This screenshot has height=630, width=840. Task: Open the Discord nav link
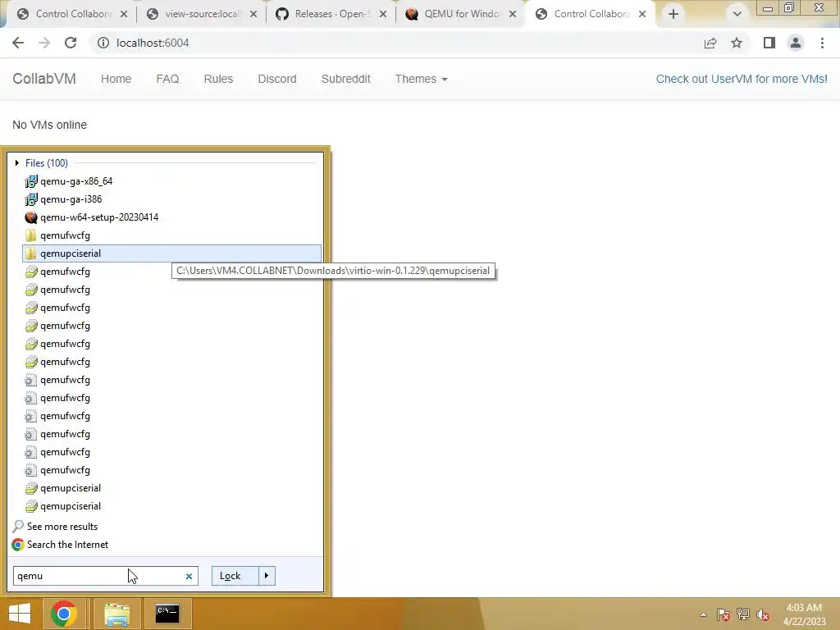(x=277, y=79)
